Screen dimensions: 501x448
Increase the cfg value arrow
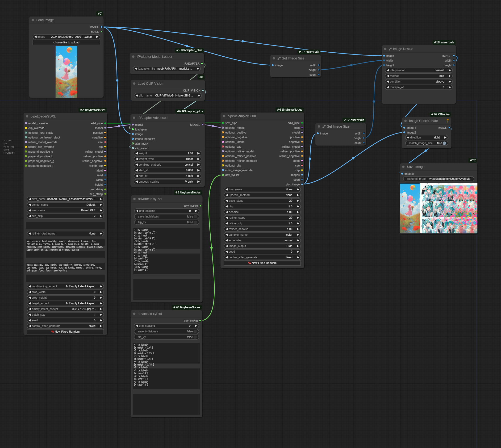click(x=298, y=206)
